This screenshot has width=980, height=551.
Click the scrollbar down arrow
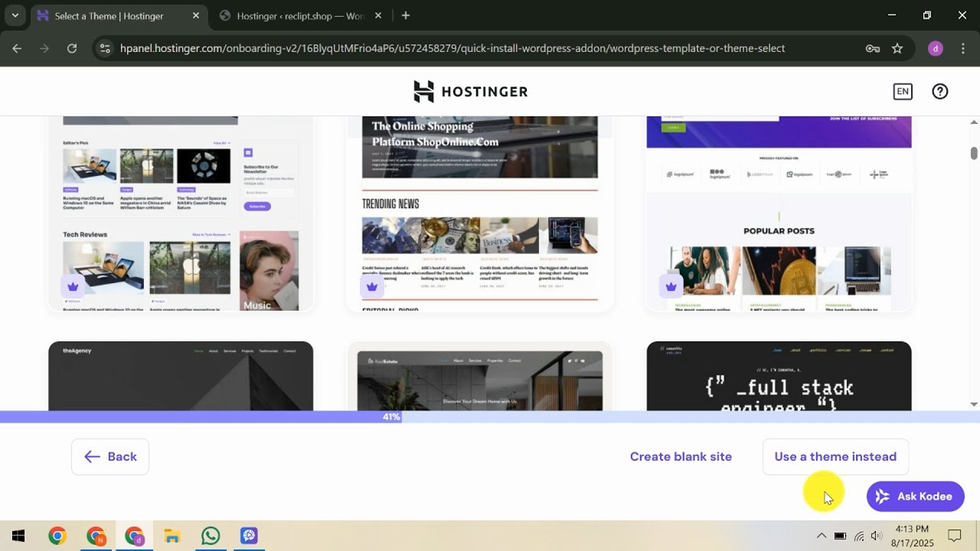pyautogui.click(x=974, y=404)
